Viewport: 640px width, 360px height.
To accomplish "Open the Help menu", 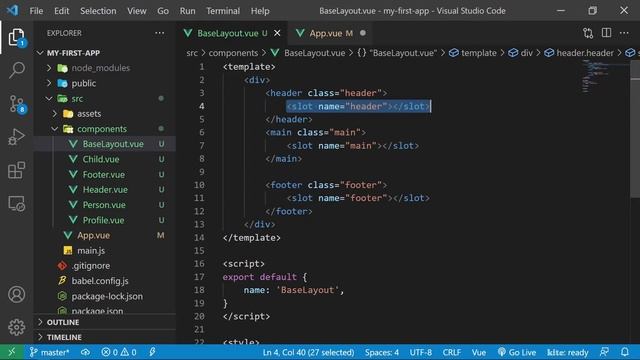I will click(x=260, y=11).
